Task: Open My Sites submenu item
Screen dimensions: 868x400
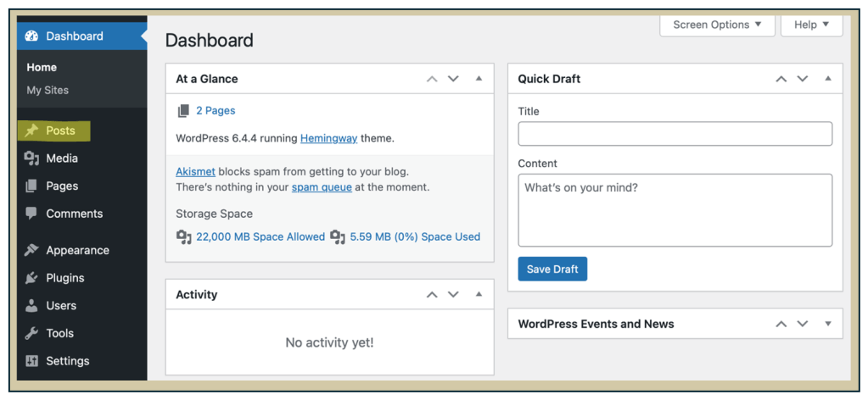Action: point(48,90)
